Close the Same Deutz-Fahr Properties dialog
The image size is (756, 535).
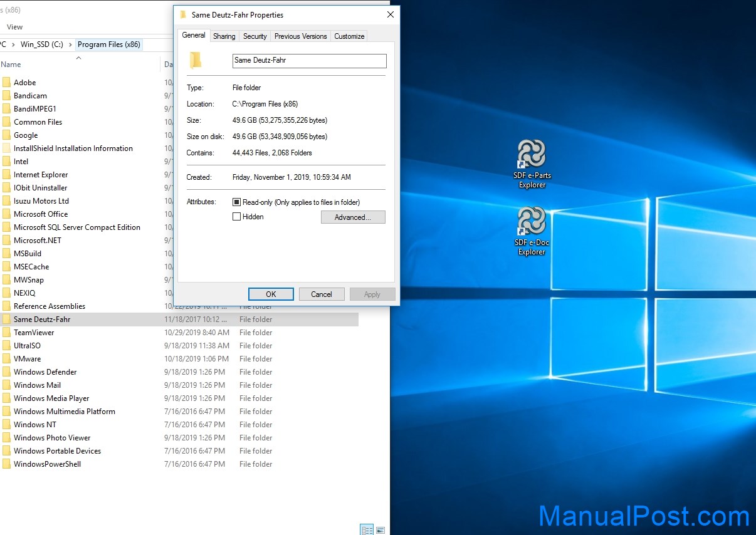coord(390,14)
